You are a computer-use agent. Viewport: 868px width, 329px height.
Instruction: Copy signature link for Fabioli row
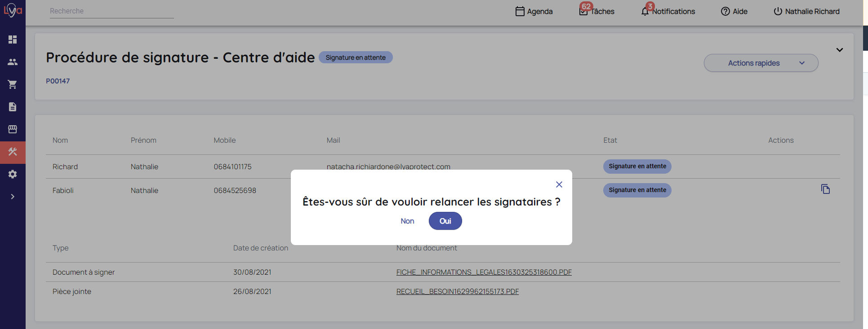[x=825, y=189]
